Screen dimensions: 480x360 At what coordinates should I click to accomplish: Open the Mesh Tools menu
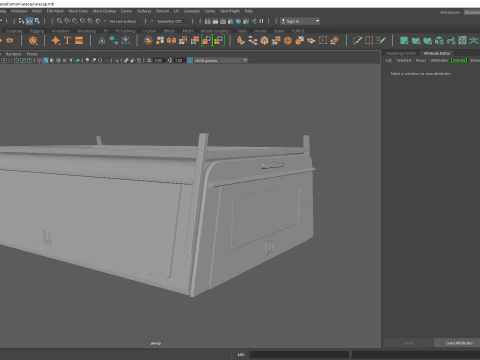coord(78,11)
